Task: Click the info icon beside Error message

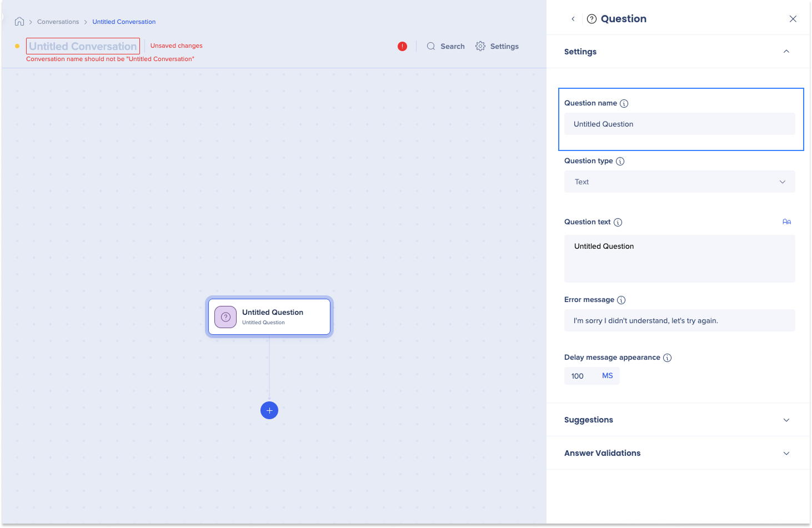Action: click(621, 300)
